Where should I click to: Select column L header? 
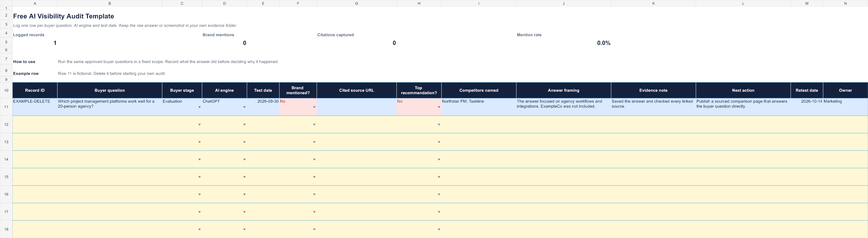click(x=743, y=3)
